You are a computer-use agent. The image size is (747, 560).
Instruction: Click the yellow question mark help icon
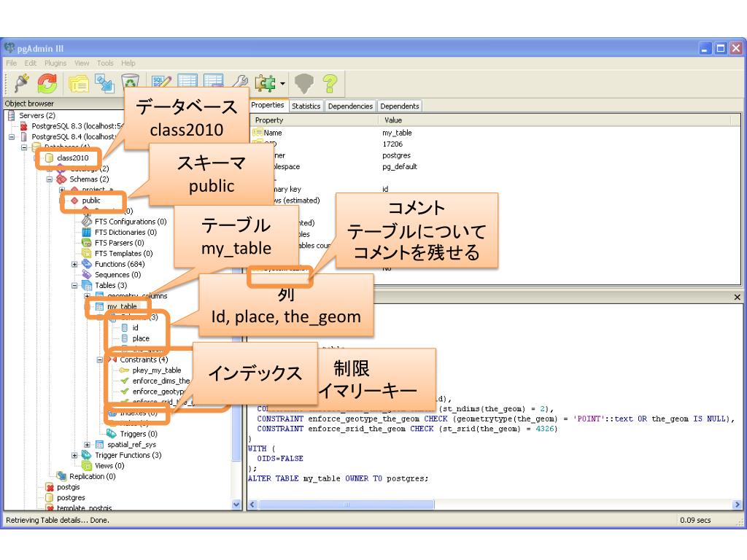(x=330, y=84)
